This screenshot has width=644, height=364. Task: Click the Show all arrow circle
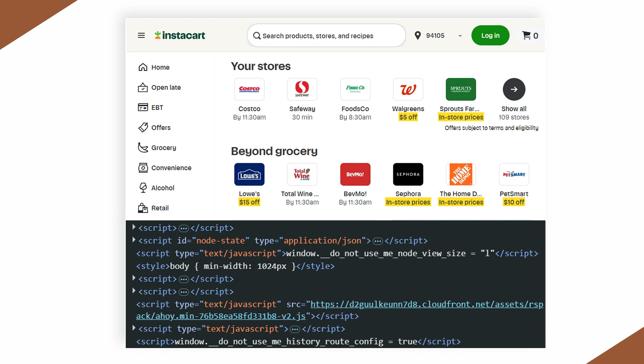coord(514,89)
